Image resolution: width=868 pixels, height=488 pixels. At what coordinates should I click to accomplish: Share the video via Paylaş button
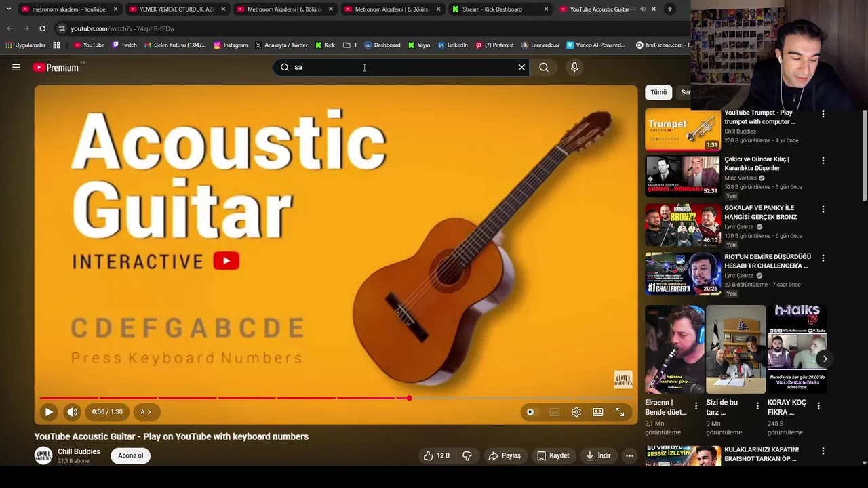(505, 455)
